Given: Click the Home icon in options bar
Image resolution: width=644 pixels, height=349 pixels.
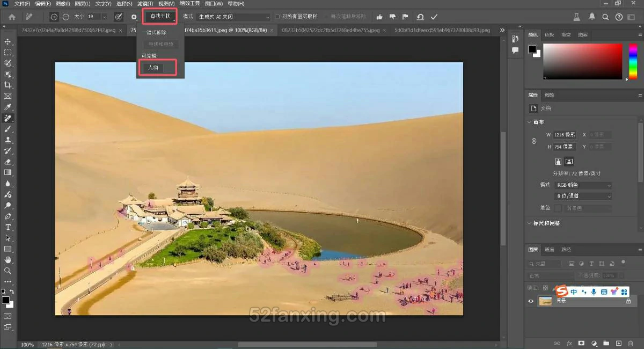Looking at the screenshot, I should (12, 17).
